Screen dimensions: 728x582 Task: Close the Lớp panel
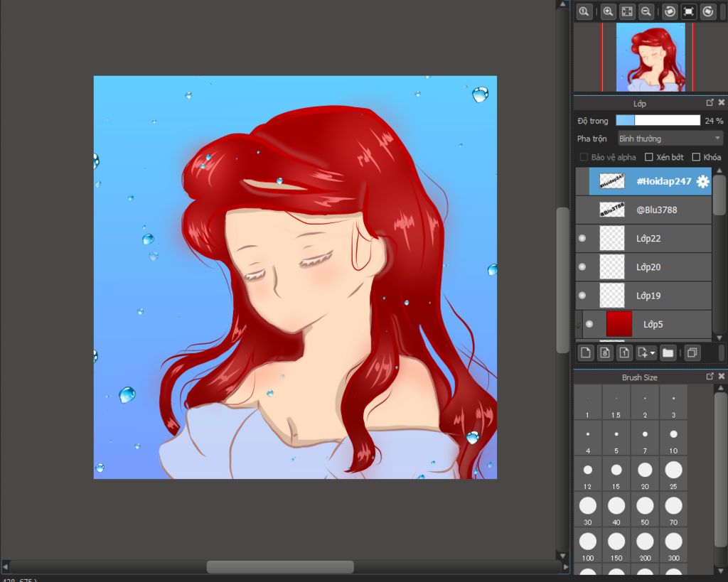721,102
